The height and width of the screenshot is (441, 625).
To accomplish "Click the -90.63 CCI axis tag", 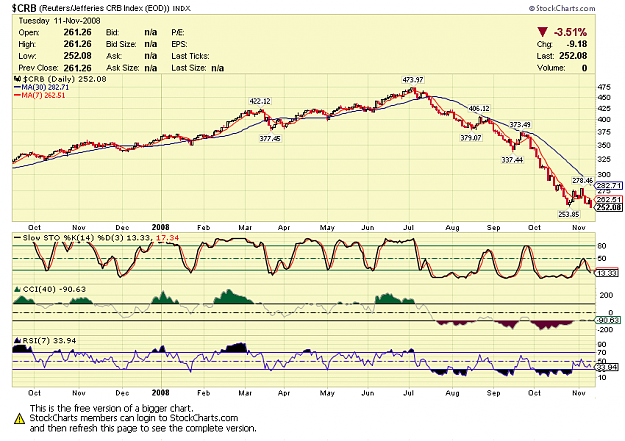I will click(607, 320).
